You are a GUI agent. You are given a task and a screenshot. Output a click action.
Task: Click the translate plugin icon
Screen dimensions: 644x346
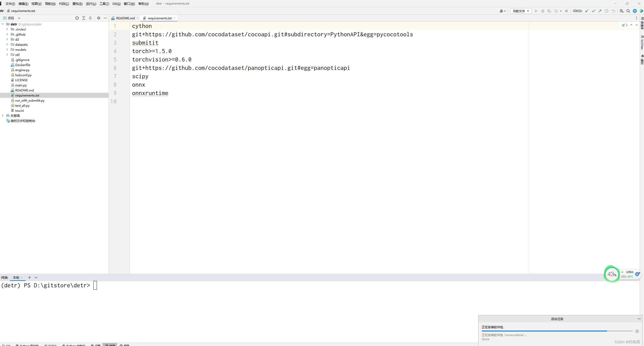pos(621,11)
